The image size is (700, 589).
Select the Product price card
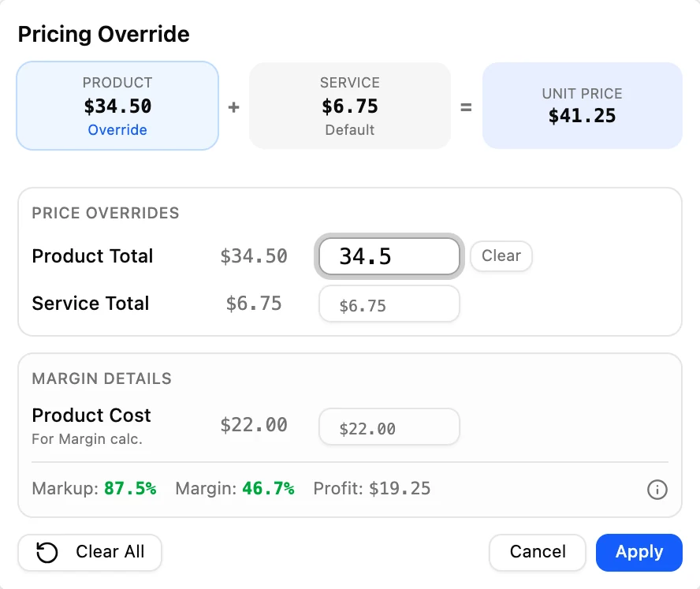coord(117,106)
